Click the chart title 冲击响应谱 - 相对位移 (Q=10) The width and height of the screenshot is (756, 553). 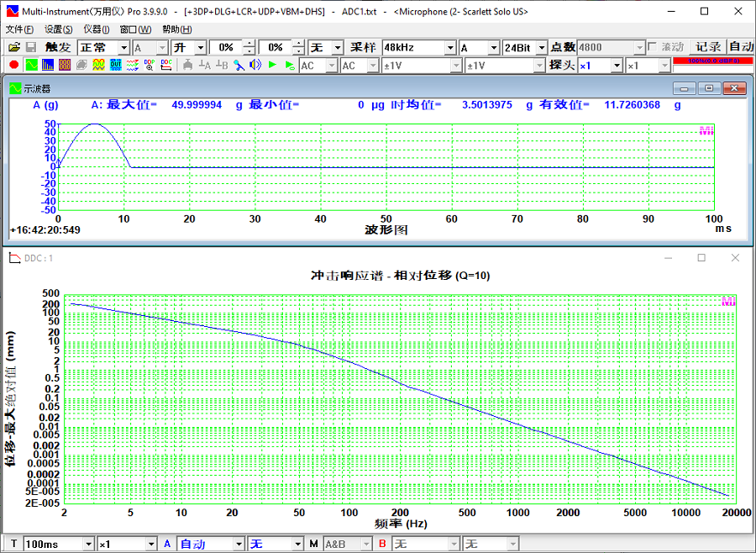pos(400,275)
